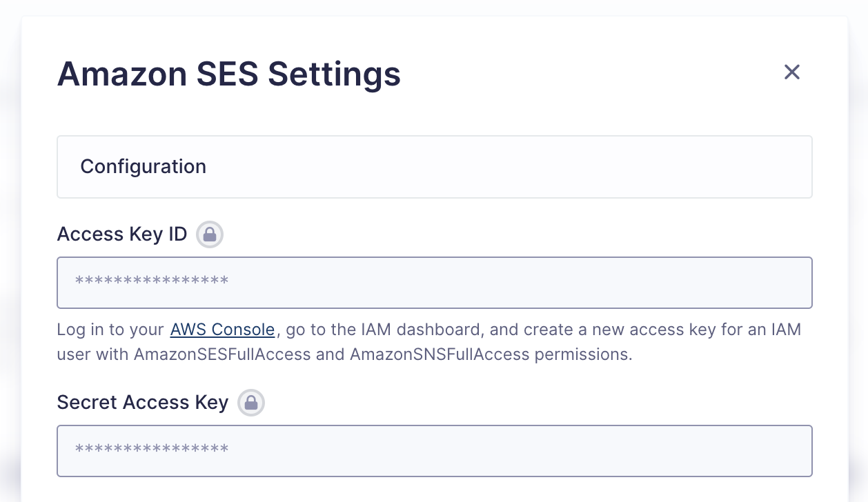Open the AWS Console link
The height and width of the screenshot is (502, 868).
[222, 330]
